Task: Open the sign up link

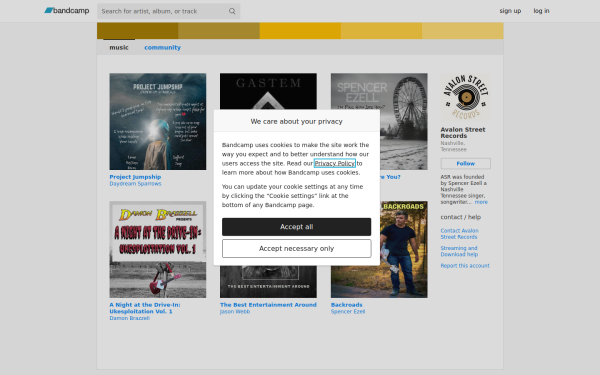Action: tap(510, 11)
